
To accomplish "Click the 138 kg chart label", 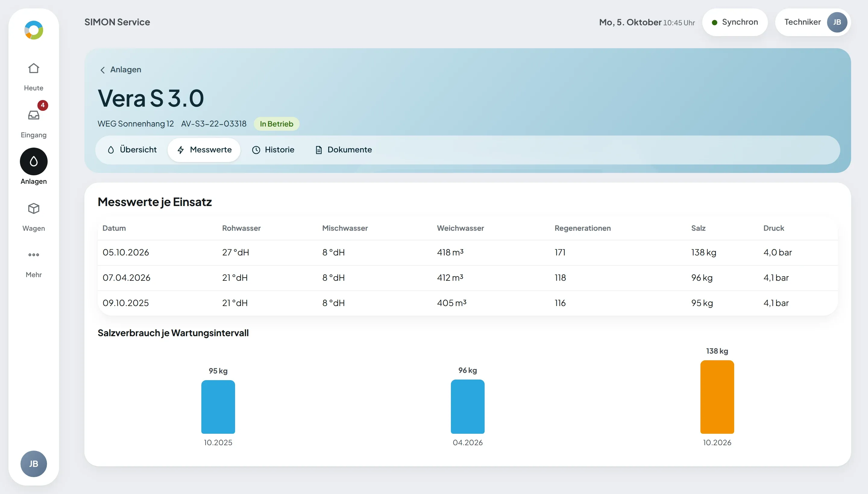I will pos(717,351).
